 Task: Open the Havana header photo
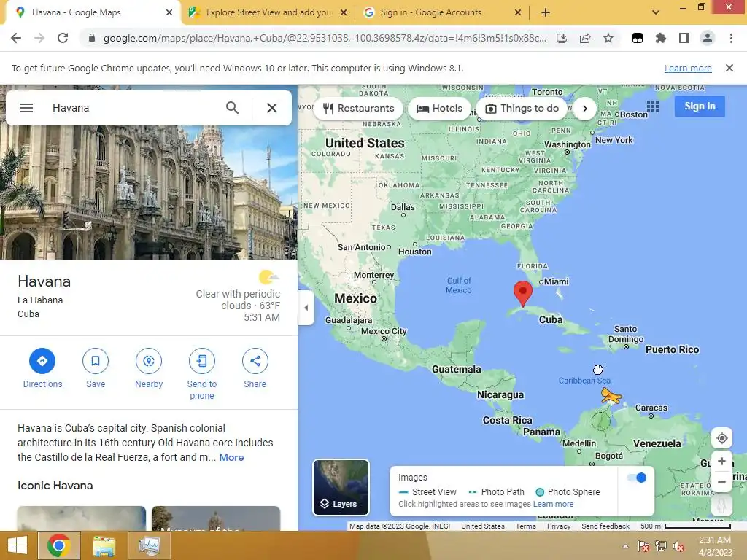tap(149, 192)
